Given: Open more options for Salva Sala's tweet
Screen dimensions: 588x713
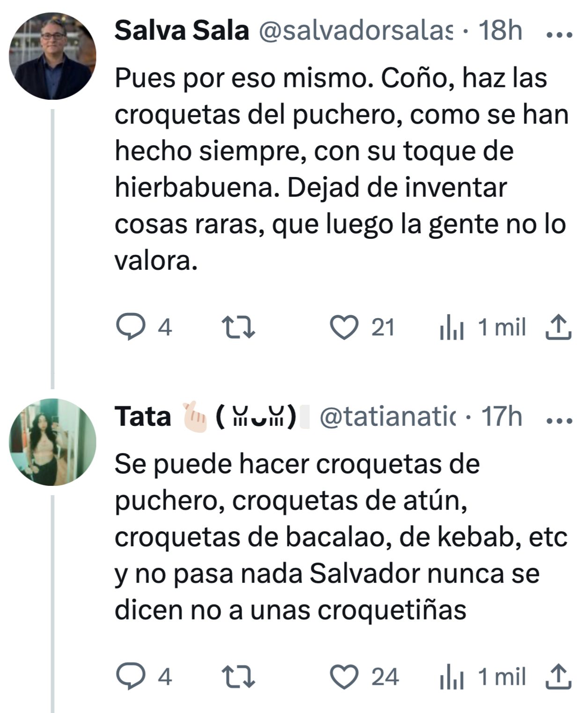Looking at the screenshot, I should coord(559,34).
